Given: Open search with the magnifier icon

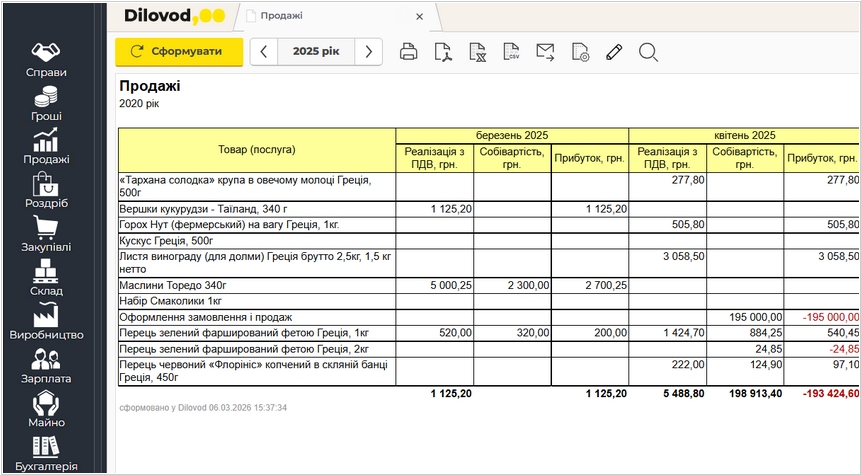Looking at the screenshot, I should tap(648, 52).
